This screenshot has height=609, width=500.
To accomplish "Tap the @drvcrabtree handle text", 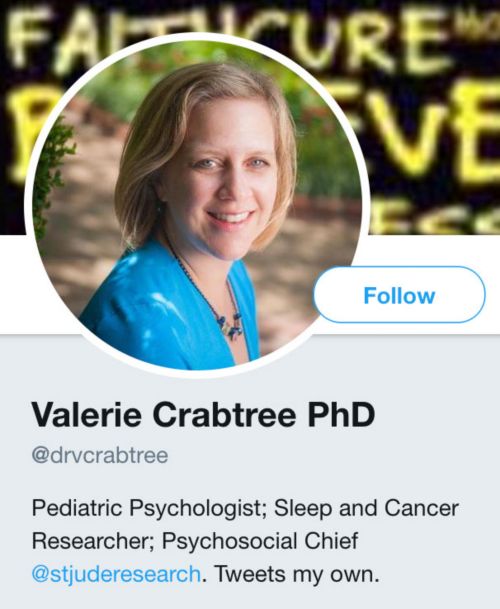I will click(x=100, y=455).
